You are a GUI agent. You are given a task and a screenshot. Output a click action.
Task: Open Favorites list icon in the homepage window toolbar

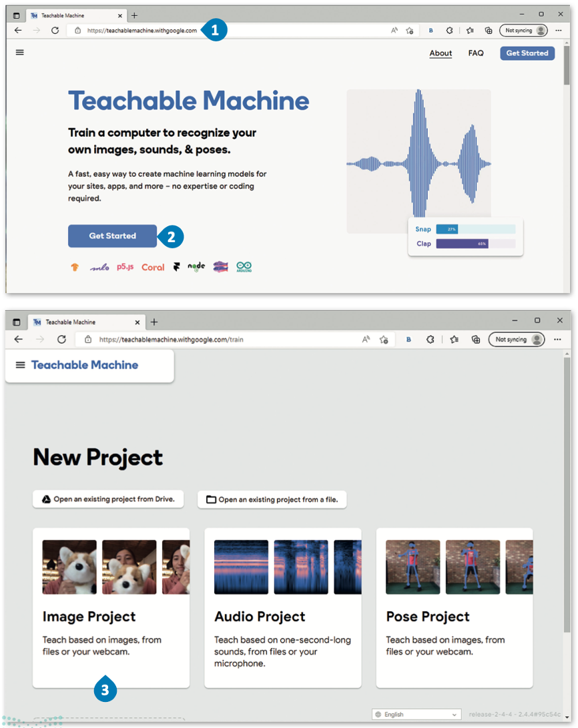pyautogui.click(x=470, y=31)
